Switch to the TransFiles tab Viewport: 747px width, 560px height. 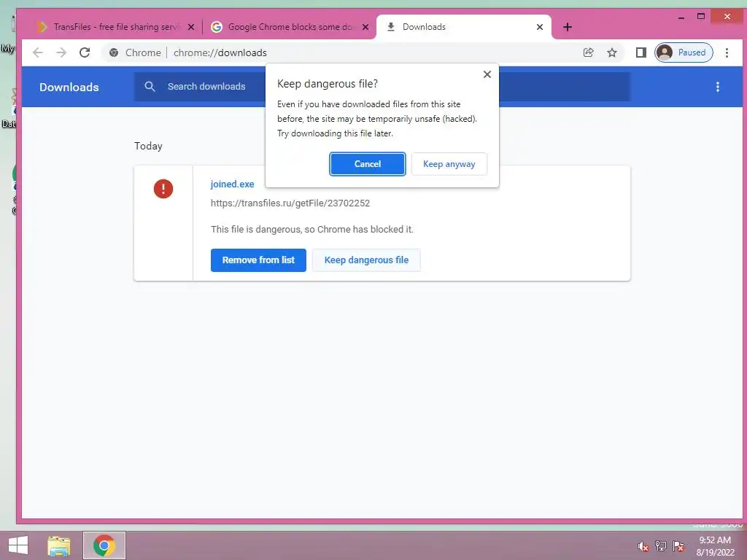coord(116,27)
